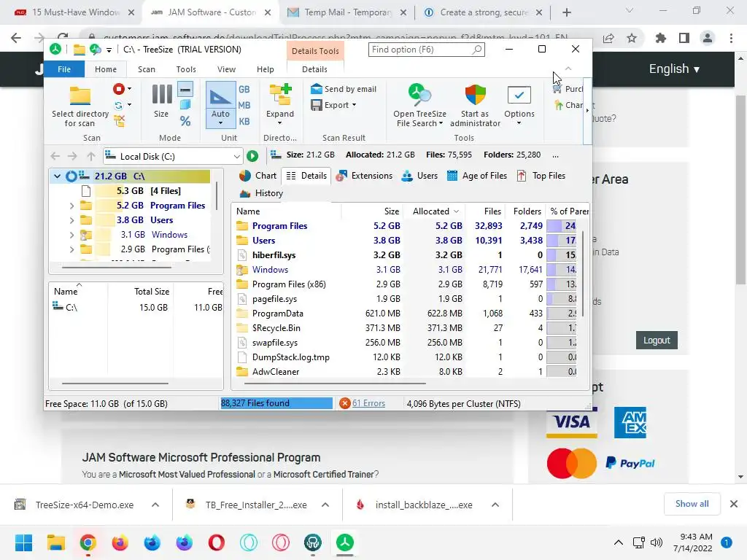The image size is (747, 560).
Task: Focus the Find option search box
Action: pyautogui.click(x=426, y=50)
